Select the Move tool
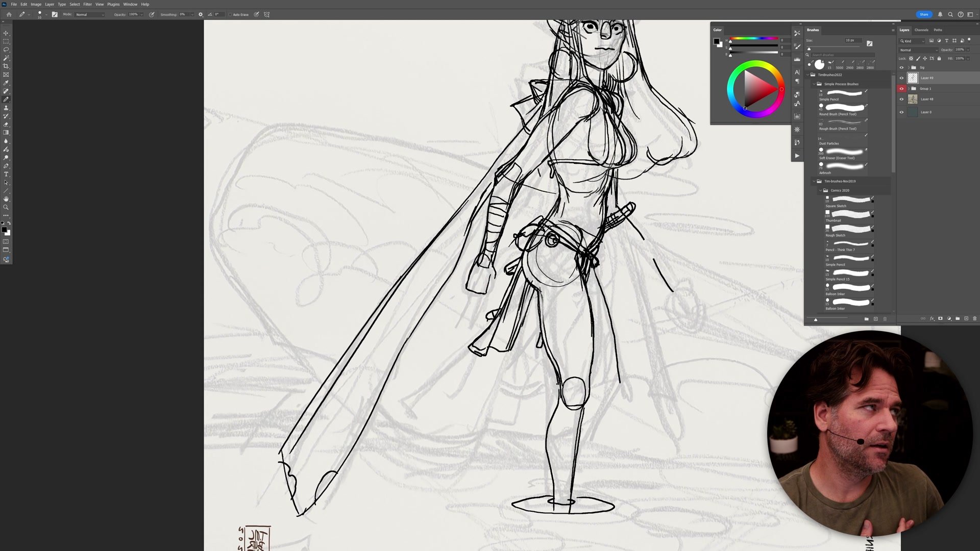 [x=6, y=33]
